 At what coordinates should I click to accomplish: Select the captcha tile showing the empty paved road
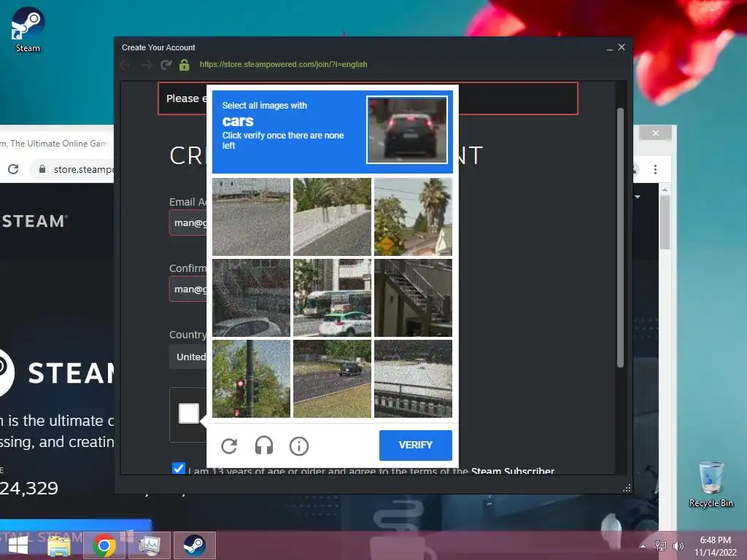(251, 217)
